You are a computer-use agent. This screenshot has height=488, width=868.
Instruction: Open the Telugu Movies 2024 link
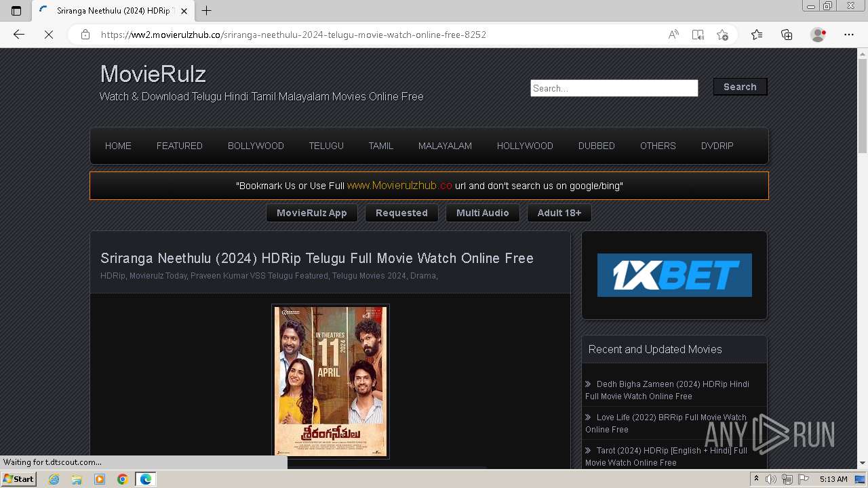(369, 276)
